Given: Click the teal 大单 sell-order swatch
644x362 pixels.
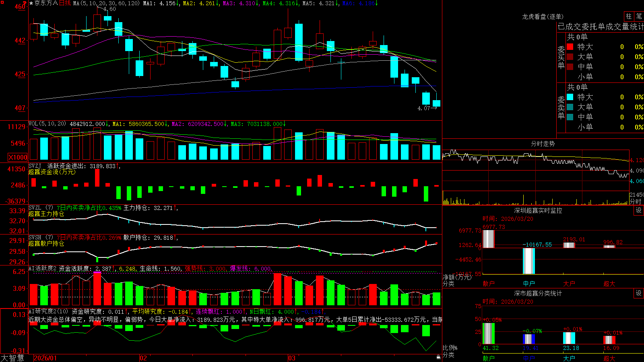Looking at the screenshot, I should point(570,107).
